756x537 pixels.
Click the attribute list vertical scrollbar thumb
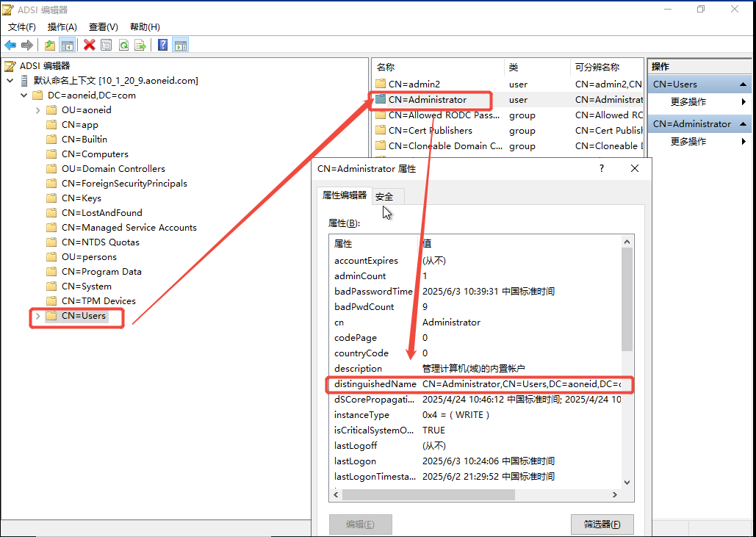pos(627,299)
